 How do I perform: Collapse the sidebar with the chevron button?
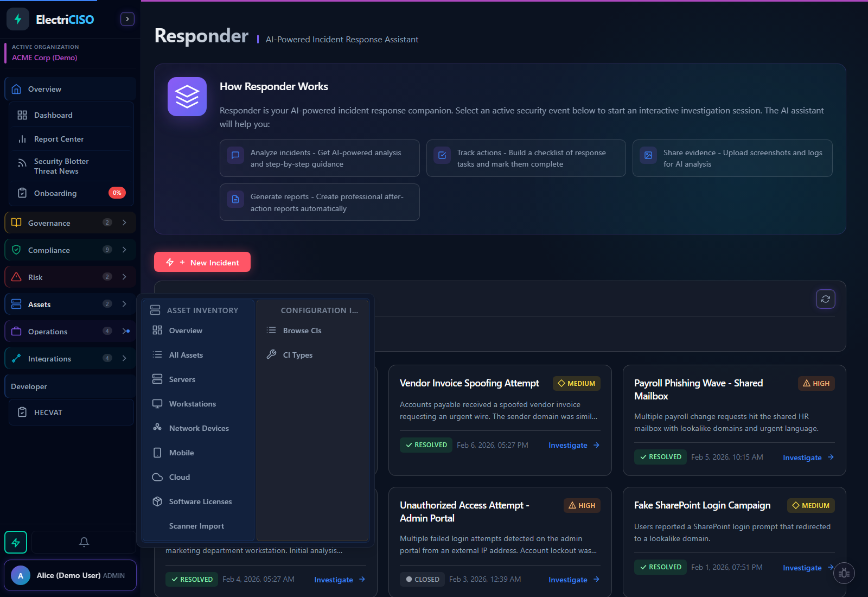(x=127, y=18)
